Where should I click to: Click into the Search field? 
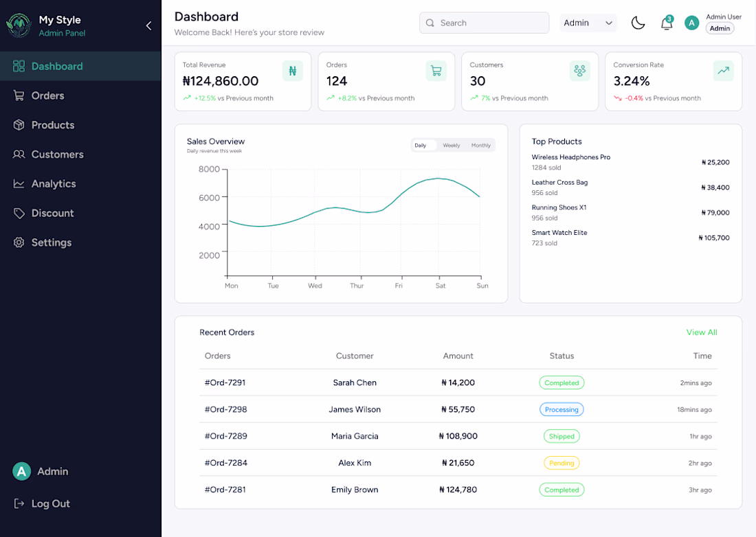[484, 23]
